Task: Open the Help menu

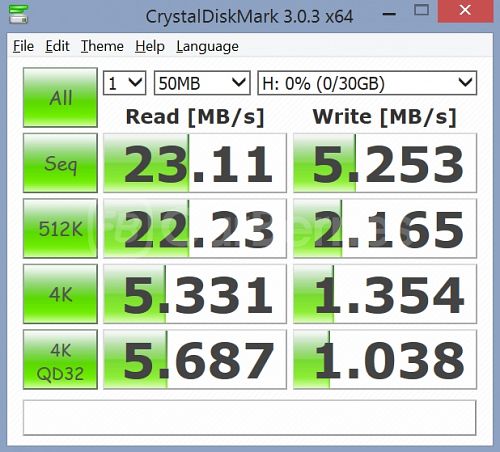Action: tap(150, 46)
